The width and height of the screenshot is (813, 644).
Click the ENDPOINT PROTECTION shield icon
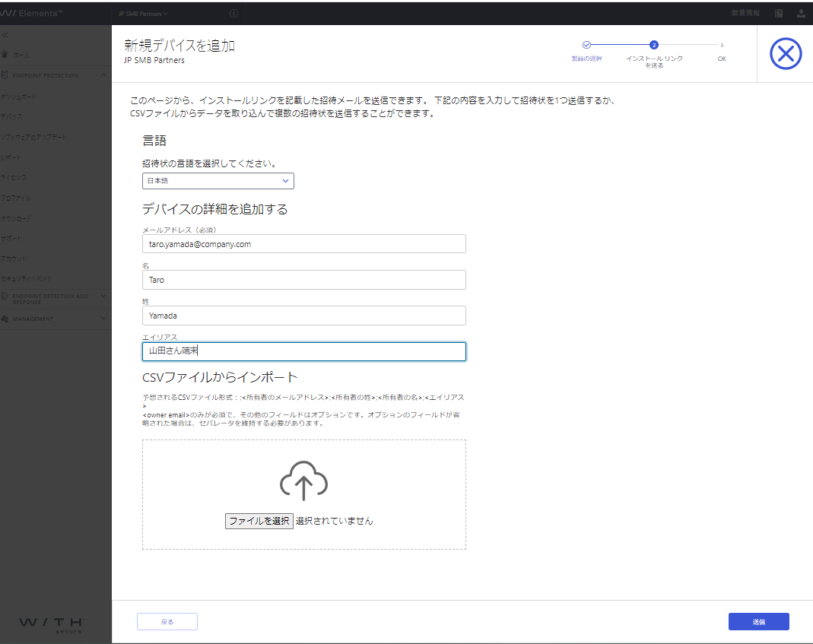tap(6, 75)
